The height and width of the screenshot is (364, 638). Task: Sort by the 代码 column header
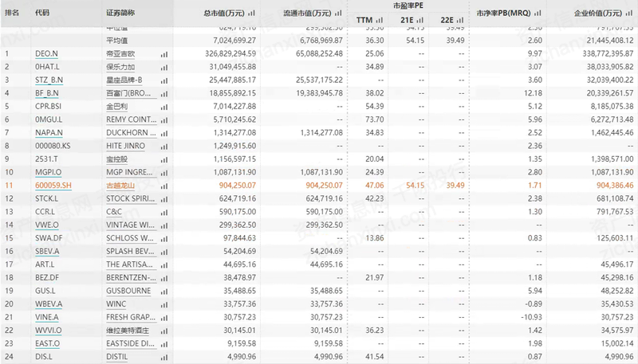pos(42,13)
